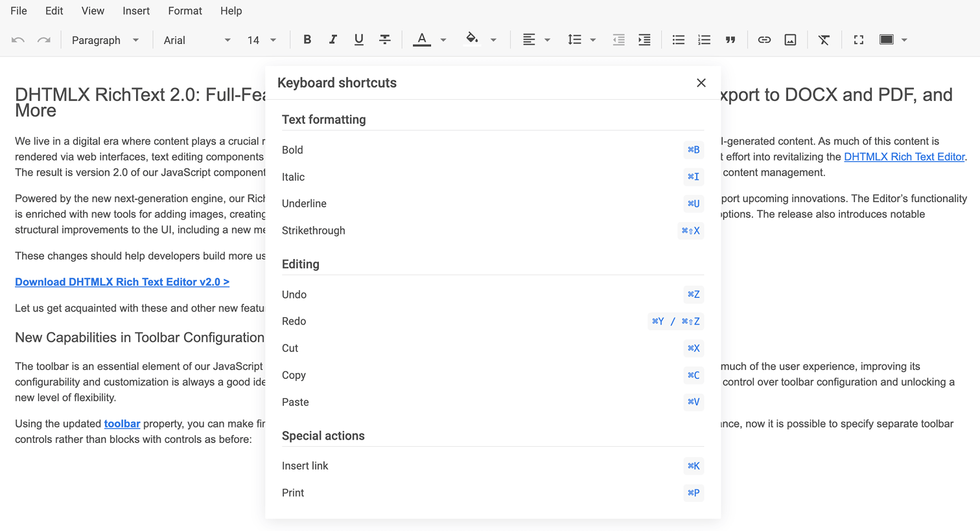This screenshot has height=531, width=980.
Task: Click the background fill bucket icon
Action: pos(472,39)
